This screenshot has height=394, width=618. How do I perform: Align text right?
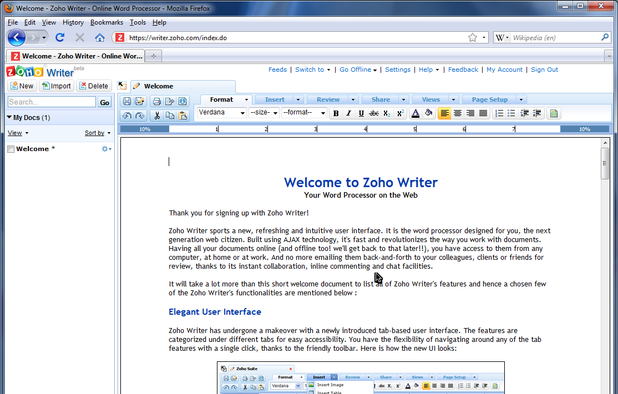470,113
